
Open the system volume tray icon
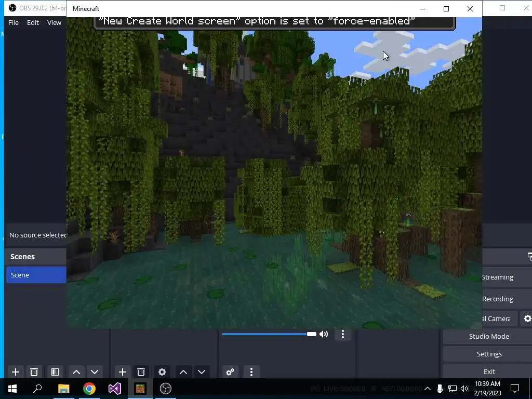pos(464,389)
